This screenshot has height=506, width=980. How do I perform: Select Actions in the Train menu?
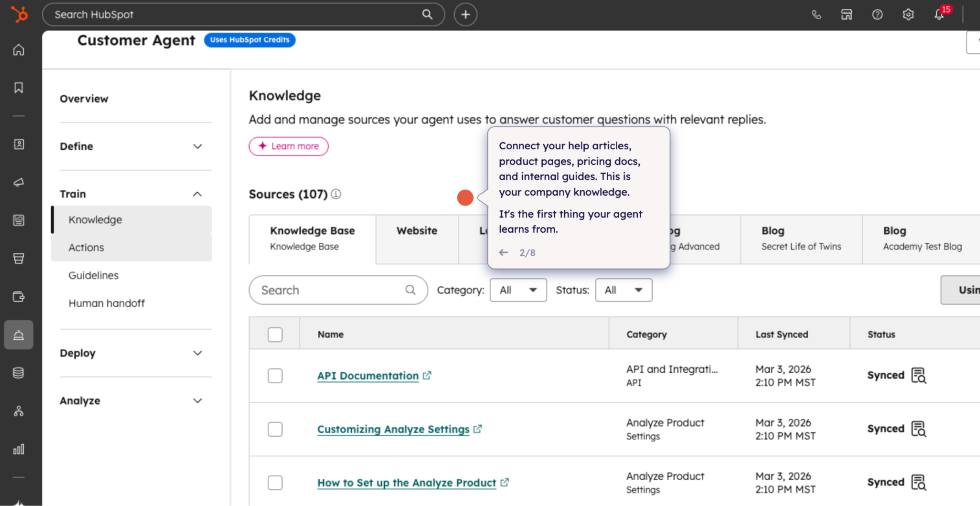pos(132,247)
